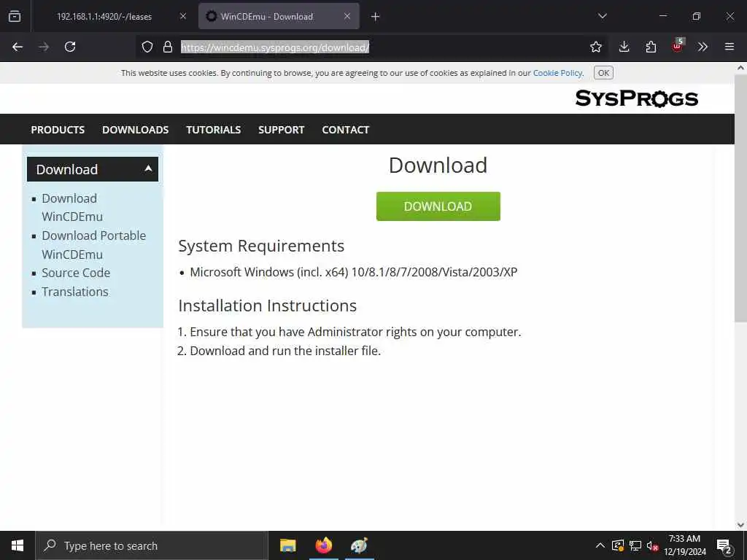Click the tray icon left of the network icon
Screen dimensions: 747x560
coord(618,545)
